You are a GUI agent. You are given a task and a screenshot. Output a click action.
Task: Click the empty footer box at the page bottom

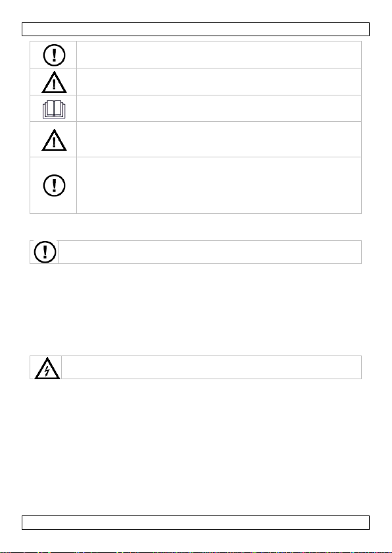click(x=195, y=523)
